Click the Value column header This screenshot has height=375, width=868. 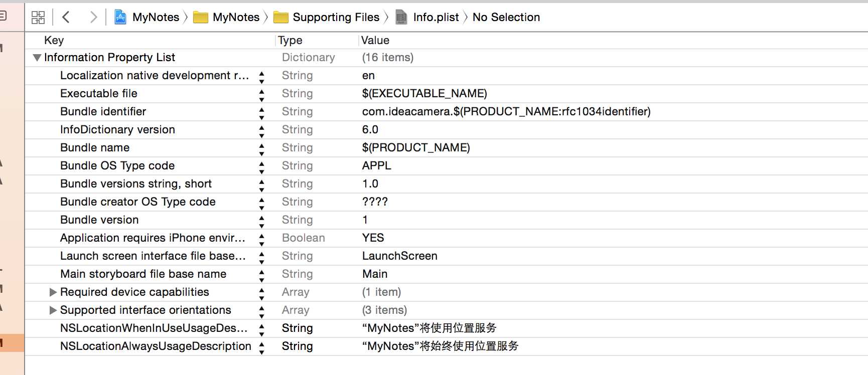tap(375, 41)
